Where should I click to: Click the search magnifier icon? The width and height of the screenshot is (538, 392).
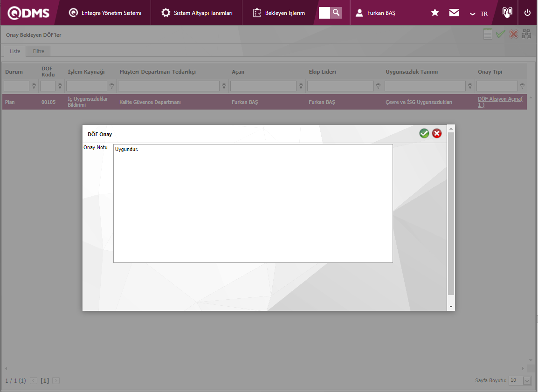coord(336,13)
